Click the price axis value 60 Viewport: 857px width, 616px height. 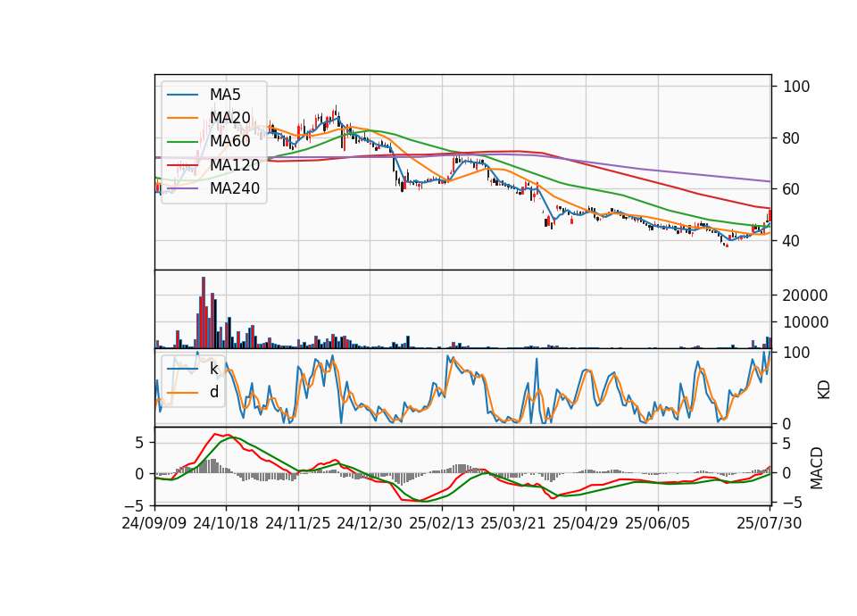pyautogui.click(x=792, y=189)
